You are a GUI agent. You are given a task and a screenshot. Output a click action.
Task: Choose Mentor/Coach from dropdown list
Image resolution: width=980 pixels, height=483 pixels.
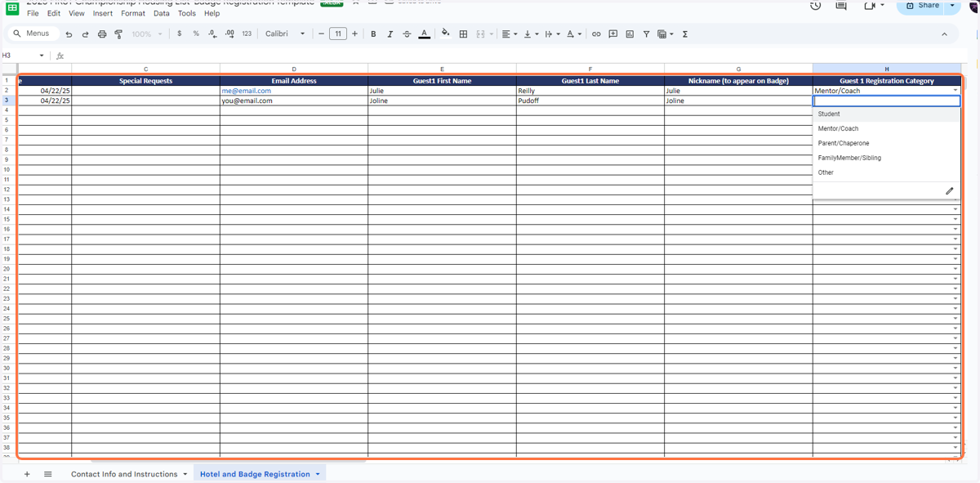887,129
